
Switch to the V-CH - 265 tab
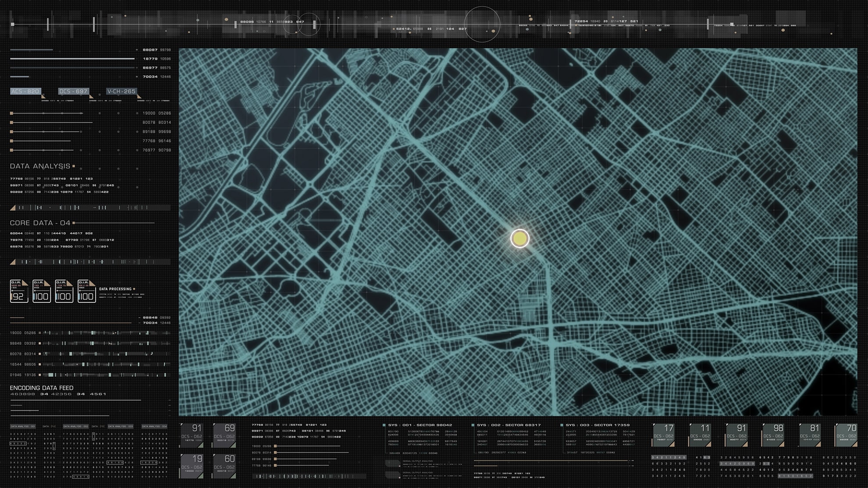point(121,92)
